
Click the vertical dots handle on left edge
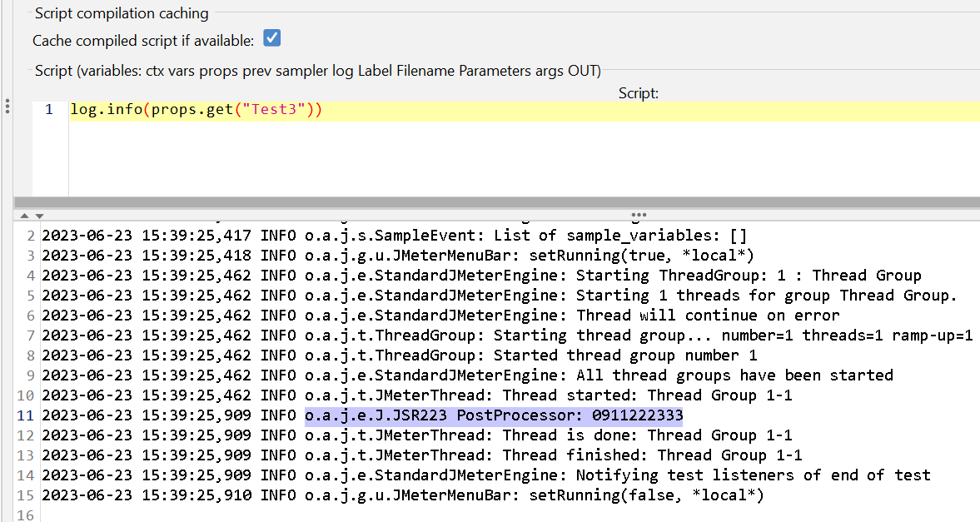tap(7, 107)
